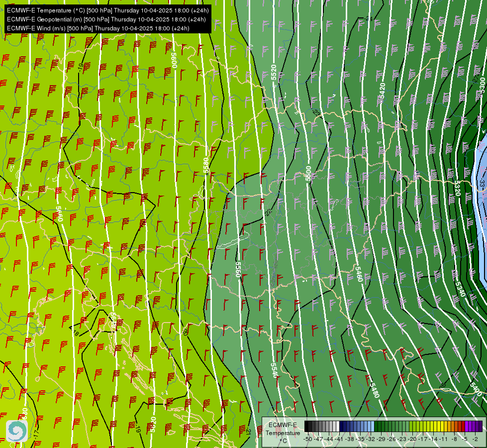Select the ECMWF-E Temperature 500 hPa header line
This screenshot has height=448, width=487.
(x=108, y=10)
